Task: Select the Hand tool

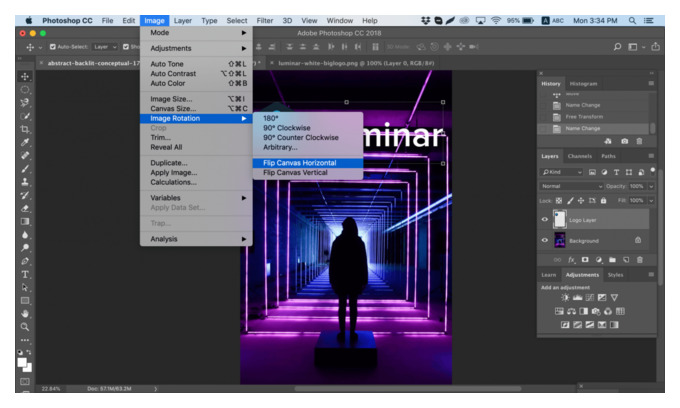Action: pos(25,313)
